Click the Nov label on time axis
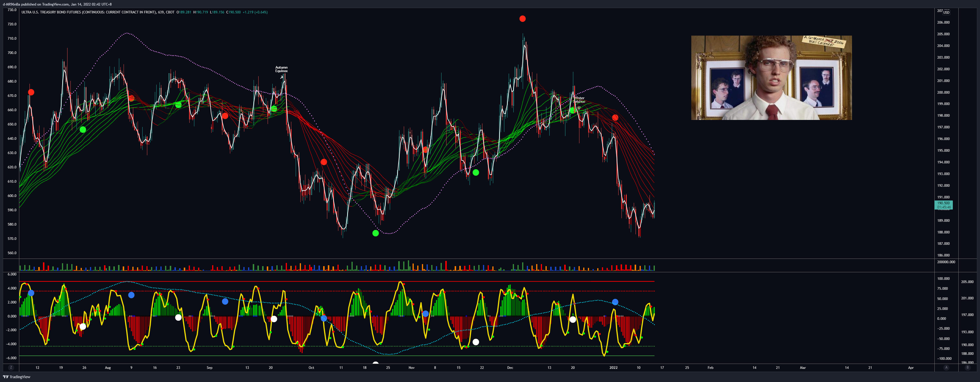This screenshot has width=980, height=382. click(x=411, y=368)
